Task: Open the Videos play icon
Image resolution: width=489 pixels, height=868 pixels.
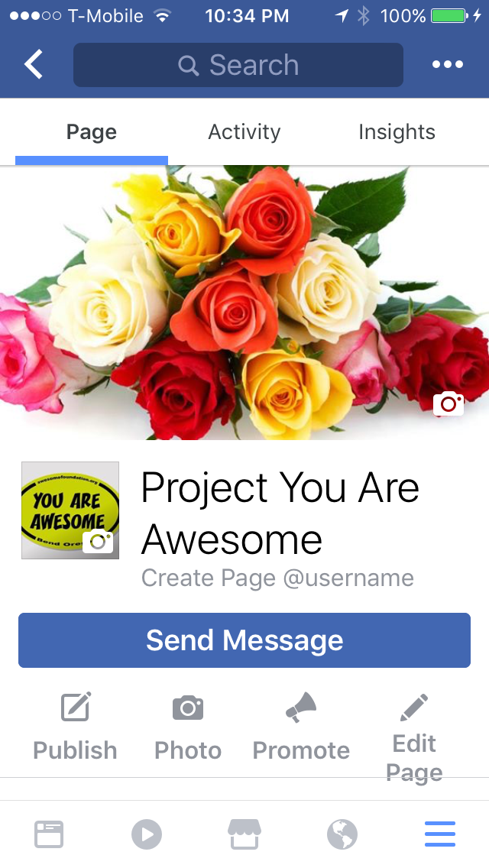Action: tap(147, 834)
